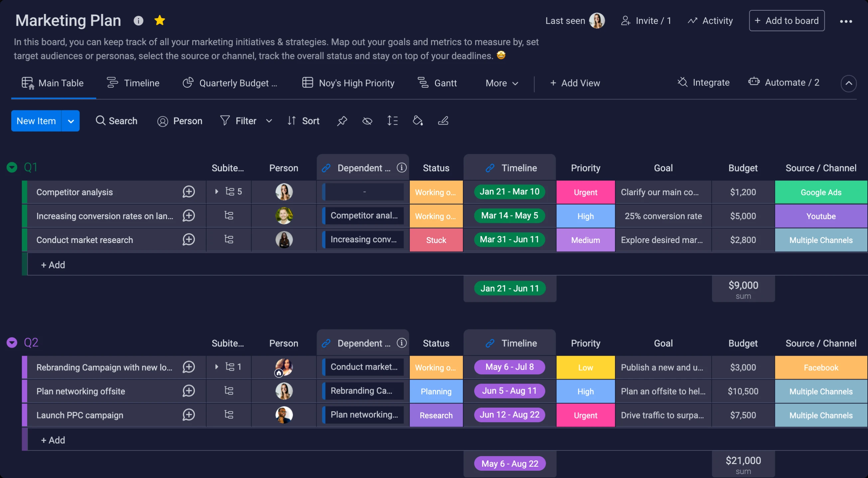This screenshot has width=868, height=478.
Task: Click the Google Ads channel cell
Action: 821,192
